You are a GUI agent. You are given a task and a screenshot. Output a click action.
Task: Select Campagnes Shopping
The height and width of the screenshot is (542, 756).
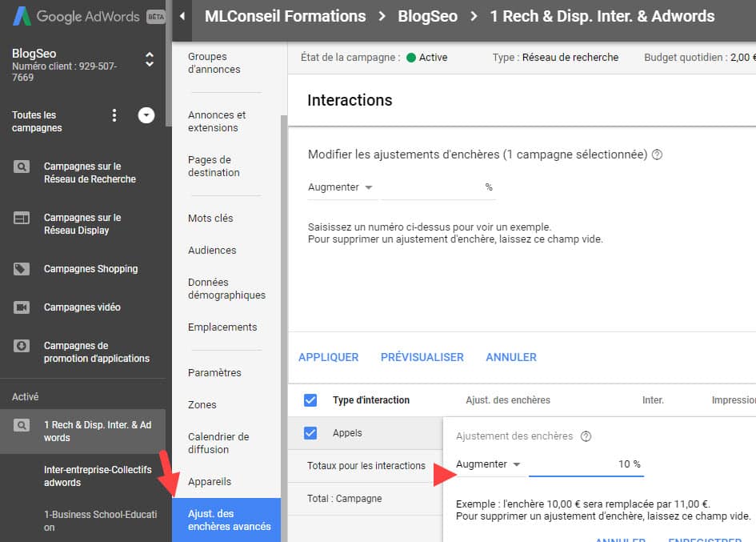90,269
